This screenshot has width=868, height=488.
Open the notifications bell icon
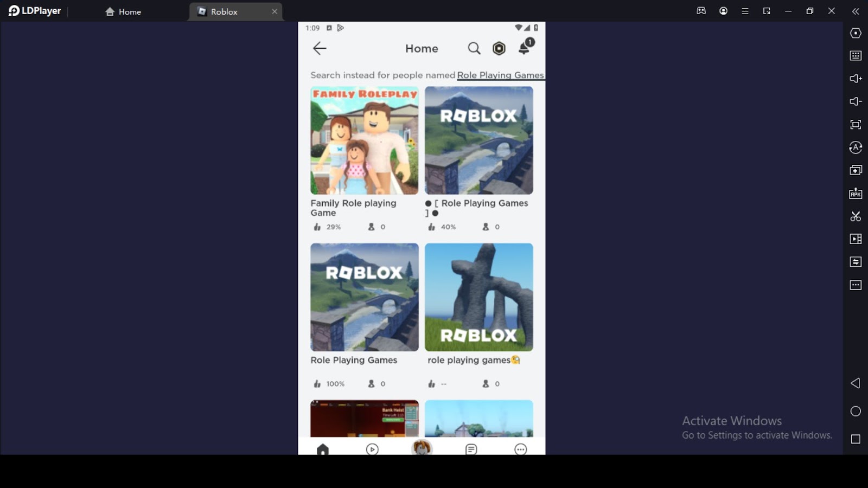coord(525,47)
